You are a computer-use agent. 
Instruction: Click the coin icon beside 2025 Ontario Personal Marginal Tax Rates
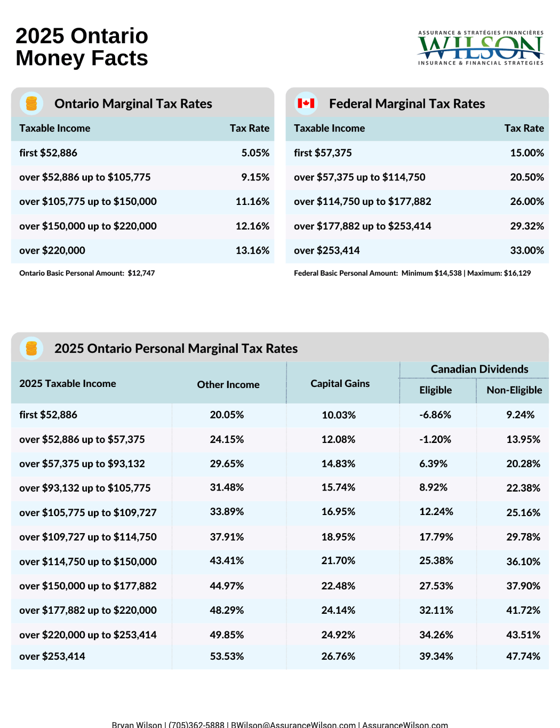[31, 349]
